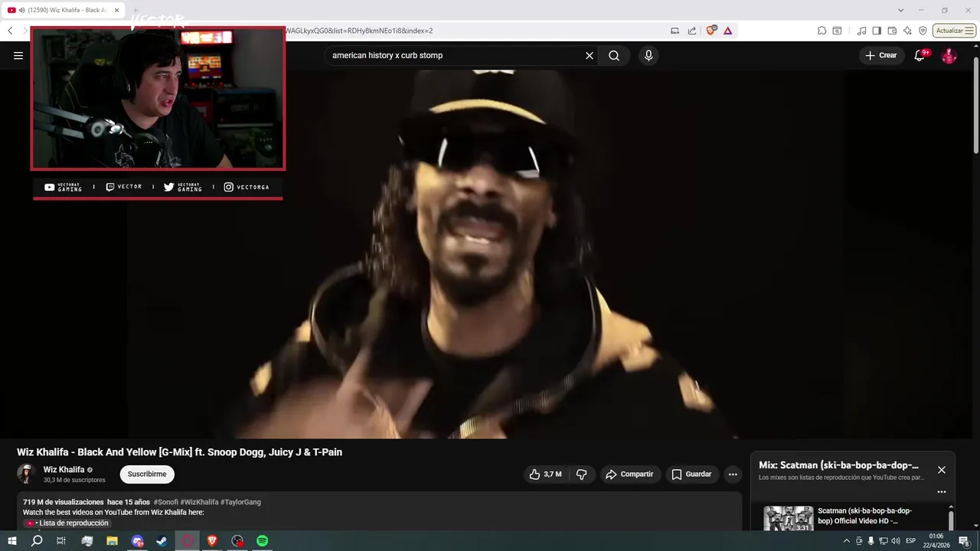Open Wiz Khalifa channel name link
The image size is (980, 551).
click(x=64, y=470)
